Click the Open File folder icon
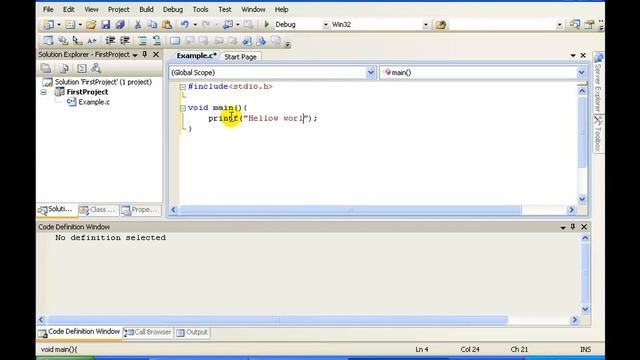The width and height of the screenshot is (640, 360). pos(91,24)
